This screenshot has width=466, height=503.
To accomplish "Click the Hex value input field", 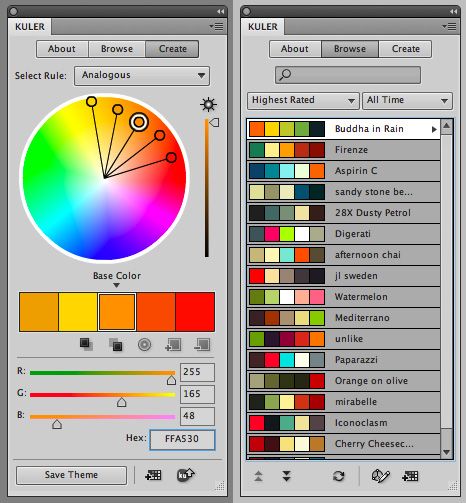I will coord(182,439).
